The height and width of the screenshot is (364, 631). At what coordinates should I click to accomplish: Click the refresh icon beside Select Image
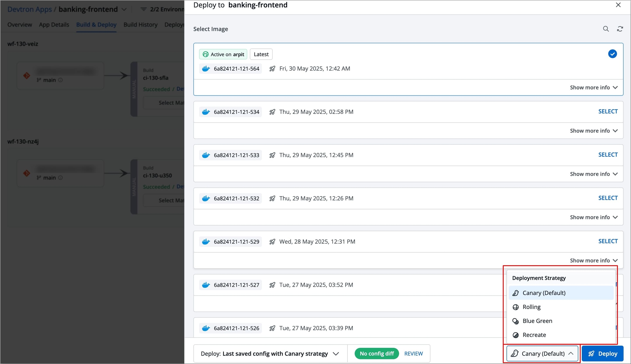620,29
